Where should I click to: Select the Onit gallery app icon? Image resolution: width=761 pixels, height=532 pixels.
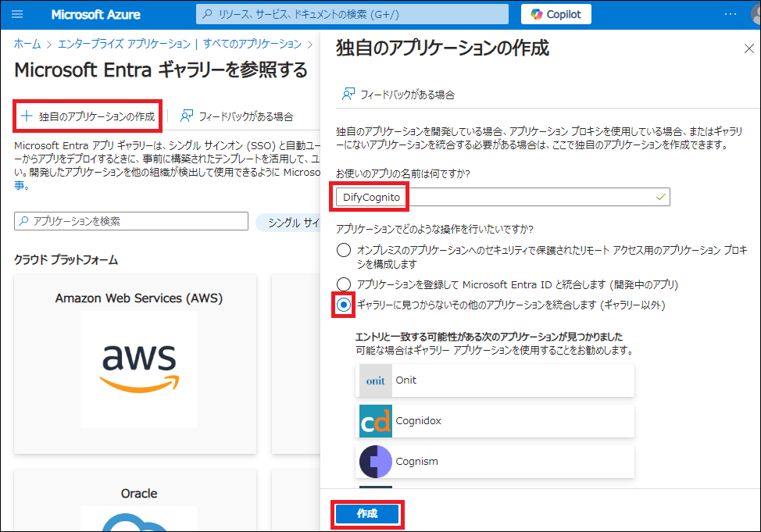click(376, 380)
